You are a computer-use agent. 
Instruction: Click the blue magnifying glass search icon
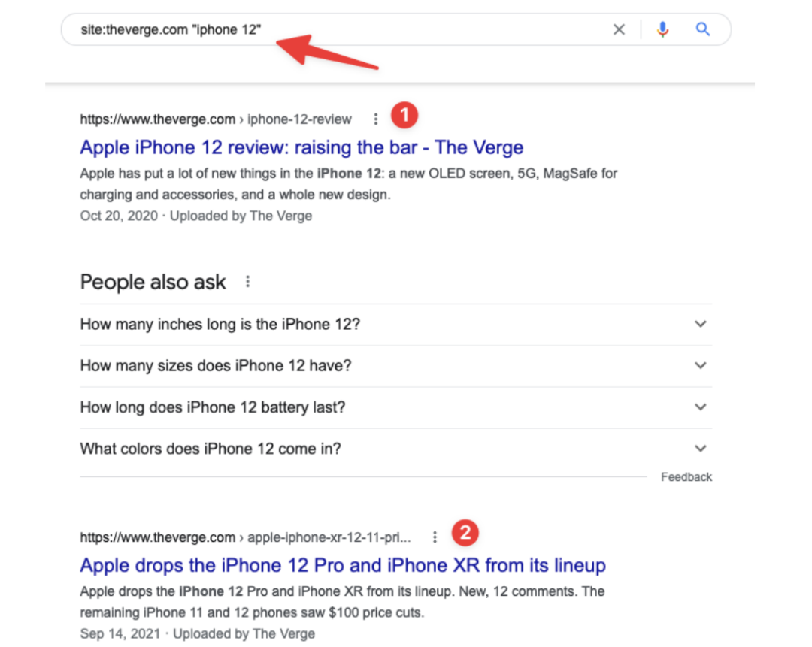coord(703,29)
